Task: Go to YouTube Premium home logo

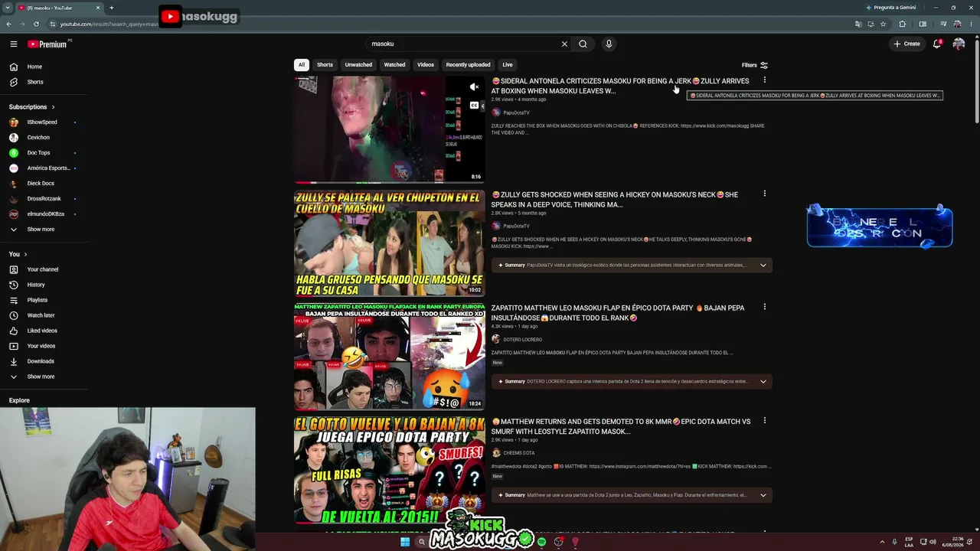Action: (x=48, y=44)
